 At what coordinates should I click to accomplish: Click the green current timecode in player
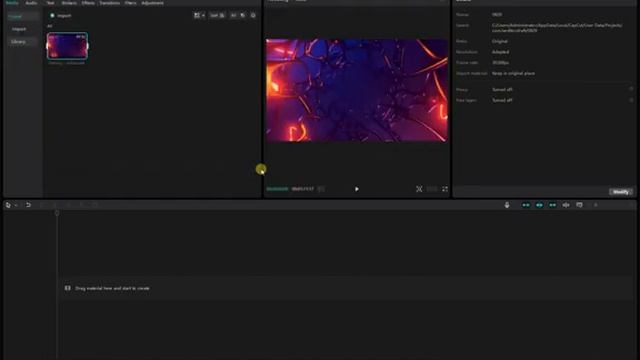(x=278, y=189)
